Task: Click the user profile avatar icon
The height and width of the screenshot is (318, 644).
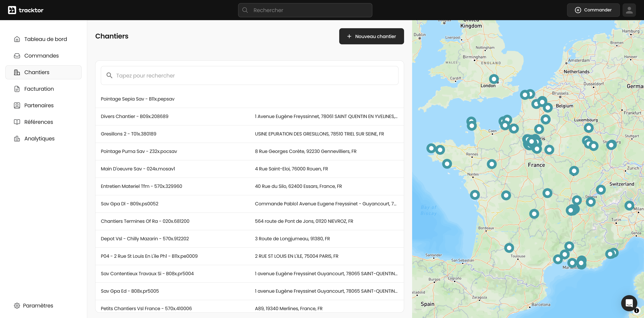Action: (629, 10)
